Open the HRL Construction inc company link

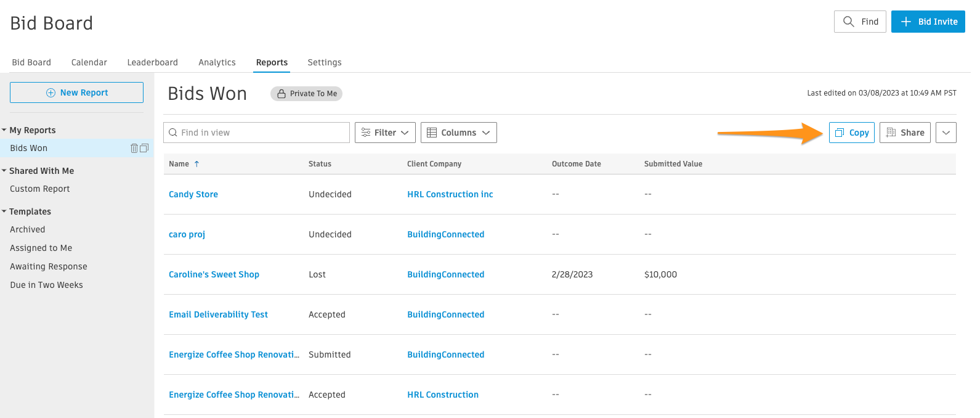[450, 194]
